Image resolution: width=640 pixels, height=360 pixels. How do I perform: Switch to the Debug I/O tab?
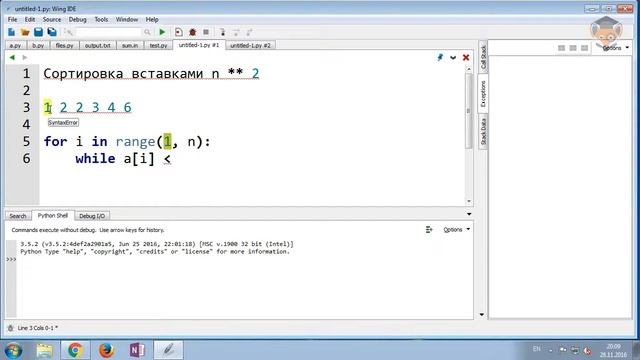pos(92,216)
